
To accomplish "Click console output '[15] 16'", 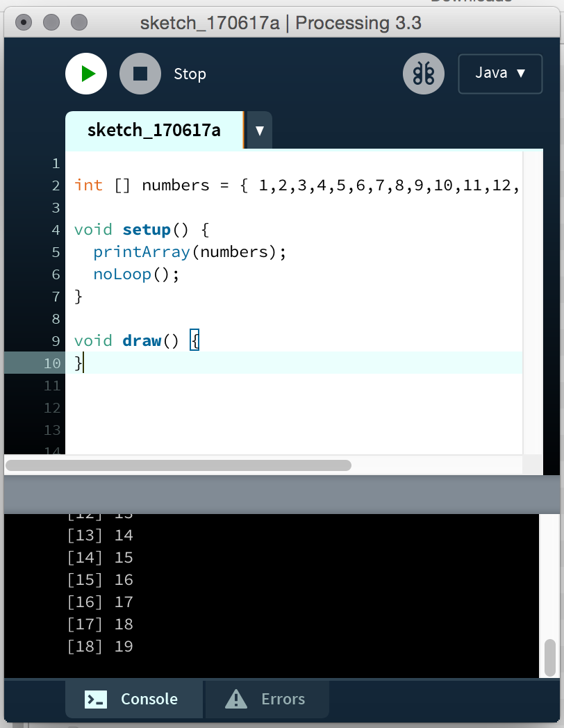I will click(100, 580).
